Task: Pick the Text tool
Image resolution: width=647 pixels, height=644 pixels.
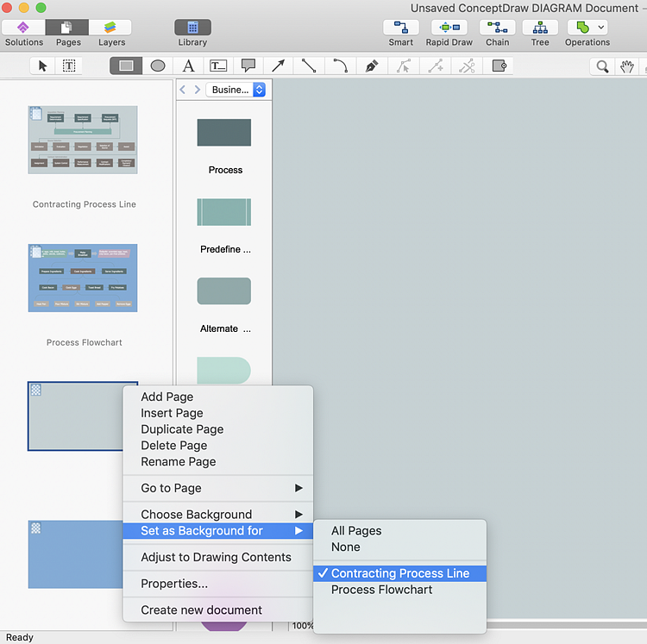Action: point(188,66)
